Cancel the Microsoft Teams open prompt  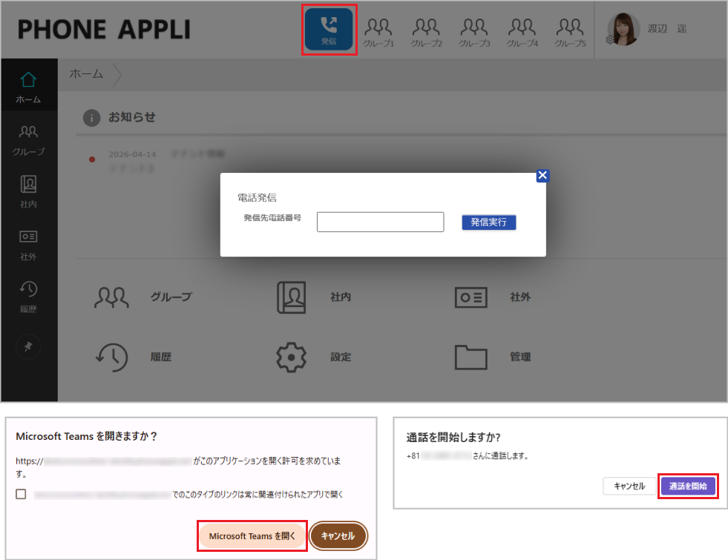[338, 536]
